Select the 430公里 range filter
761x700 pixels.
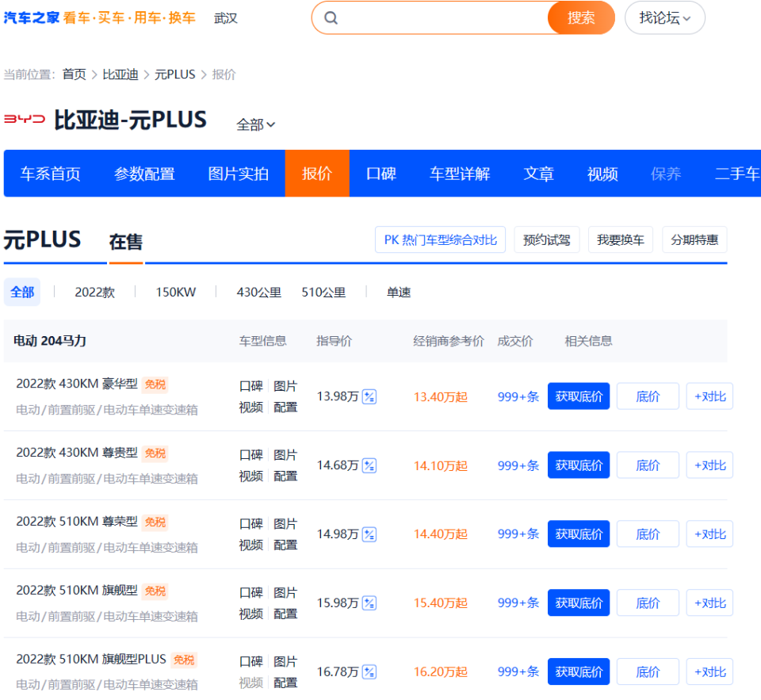pyautogui.click(x=258, y=292)
